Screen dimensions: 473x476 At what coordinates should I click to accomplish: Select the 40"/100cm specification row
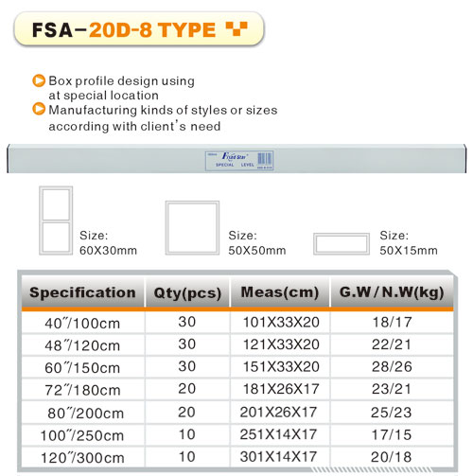pyautogui.click(x=237, y=323)
